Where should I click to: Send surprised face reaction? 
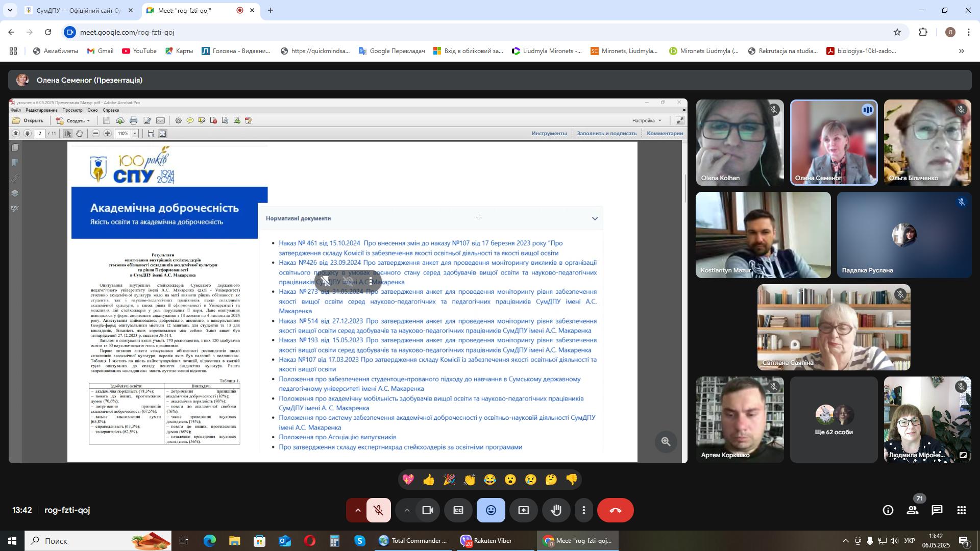(510, 480)
